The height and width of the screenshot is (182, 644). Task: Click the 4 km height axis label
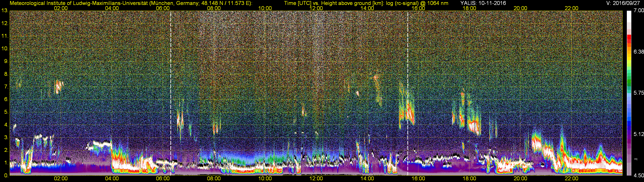[x=6, y=125]
